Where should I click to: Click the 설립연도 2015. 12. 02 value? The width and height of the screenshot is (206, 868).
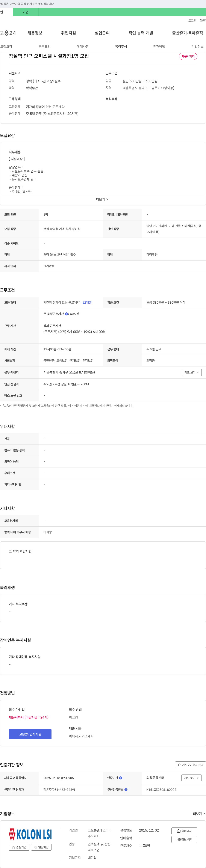[x=149, y=830]
